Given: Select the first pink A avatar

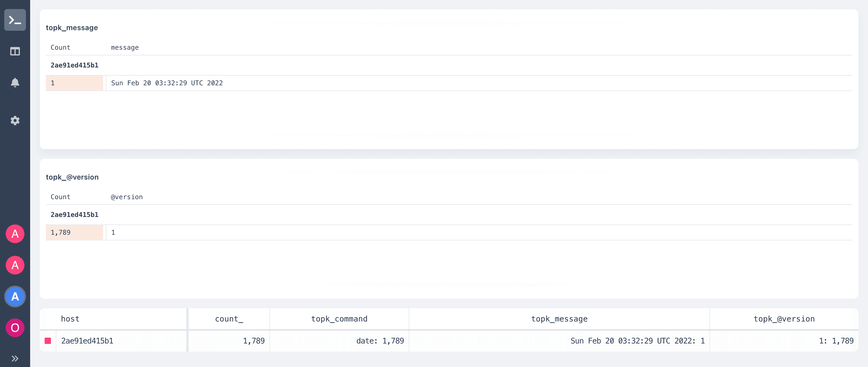Looking at the screenshot, I should pyautogui.click(x=15, y=234).
